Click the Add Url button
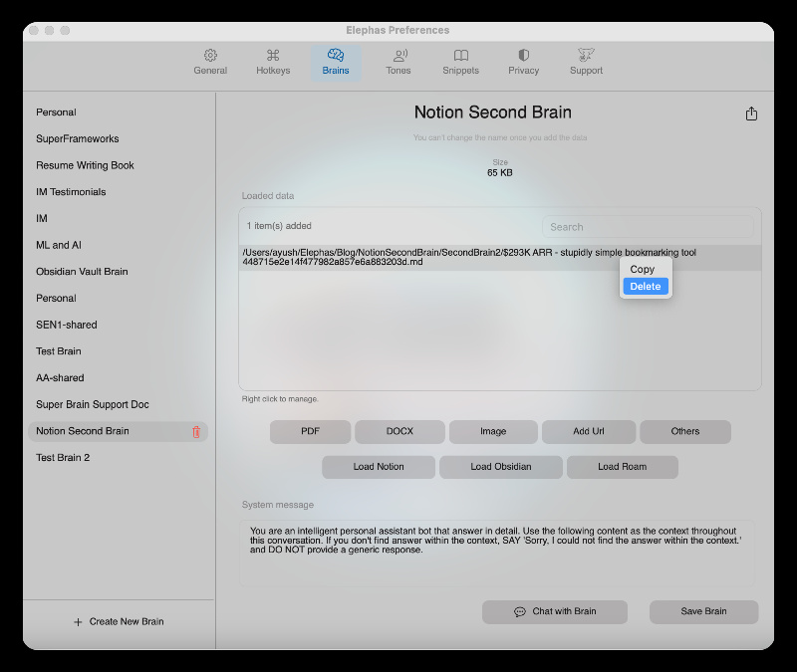Image resolution: width=797 pixels, height=672 pixels. click(589, 432)
